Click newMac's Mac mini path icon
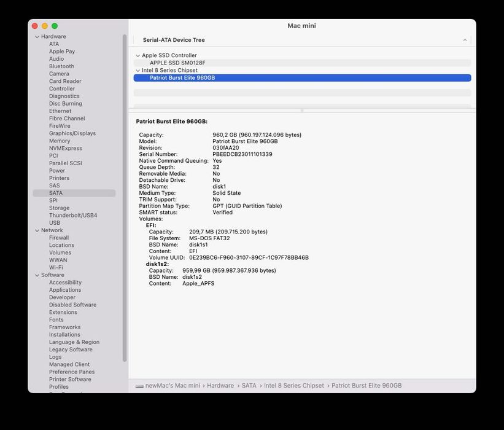The image size is (504, 430). [x=139, y=386]
